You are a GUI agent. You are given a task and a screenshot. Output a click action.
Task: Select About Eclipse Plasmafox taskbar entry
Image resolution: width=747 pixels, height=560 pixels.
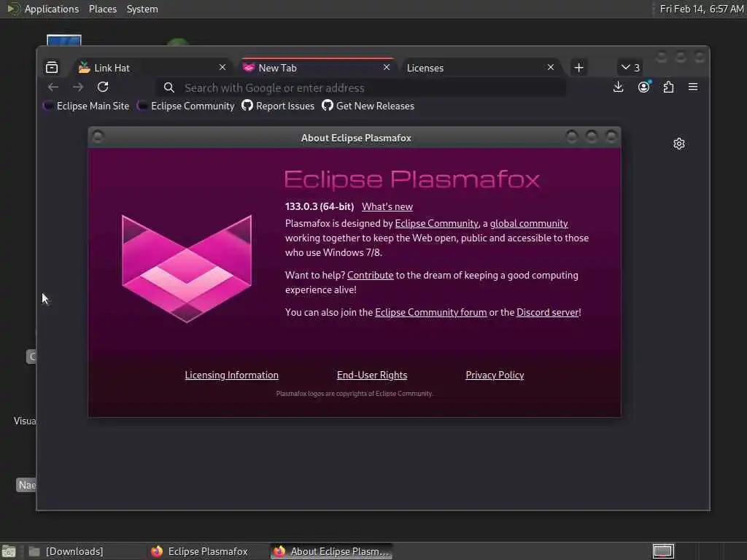332,551
